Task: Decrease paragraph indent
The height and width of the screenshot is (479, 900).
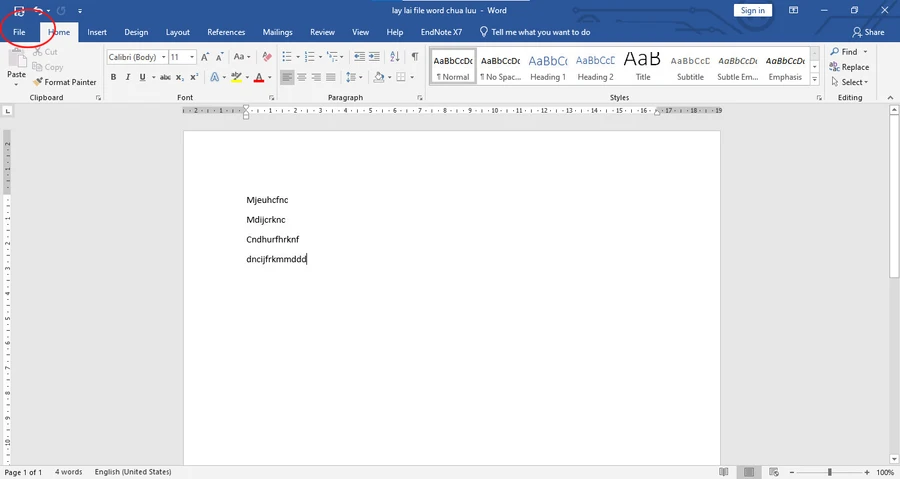Action: coord(359,57)
